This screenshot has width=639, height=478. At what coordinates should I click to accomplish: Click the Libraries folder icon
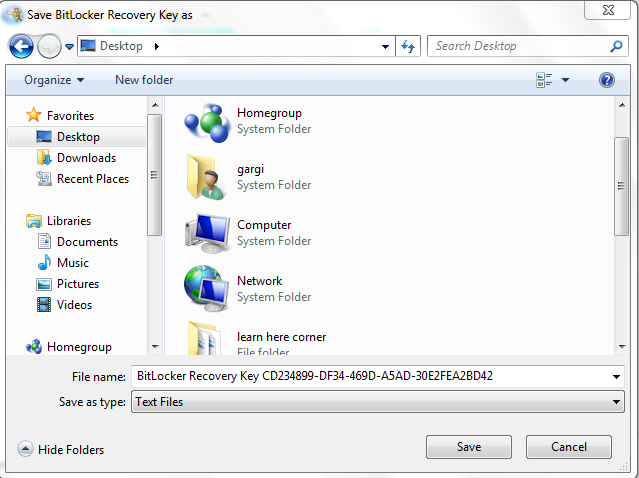tap(33, 221)
